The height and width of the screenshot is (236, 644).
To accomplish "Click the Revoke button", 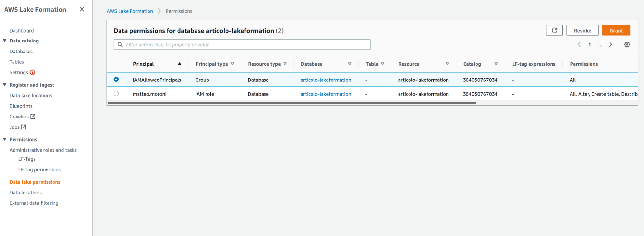I will coord(582,30).
